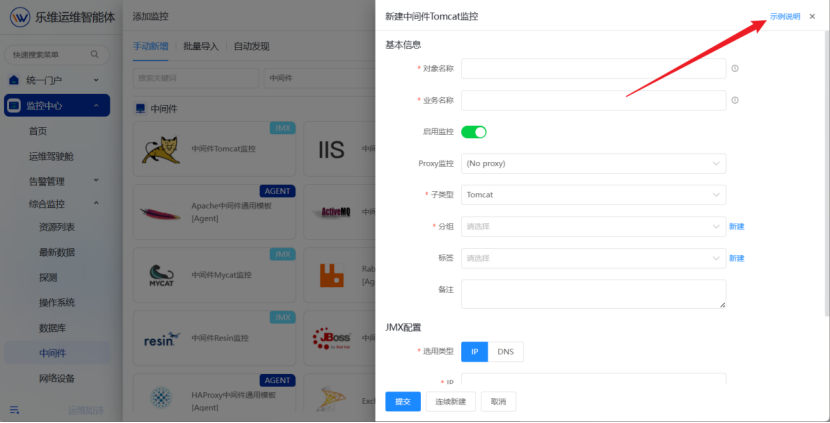
Task: Click the 中间件 section heading icon
Action: coord(140,109)
